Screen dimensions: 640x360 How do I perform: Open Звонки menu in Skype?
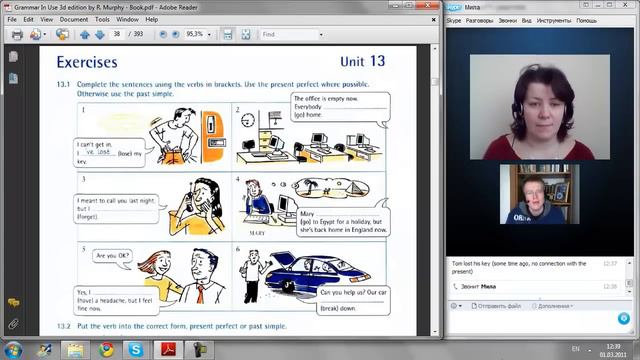coord(507,20)
